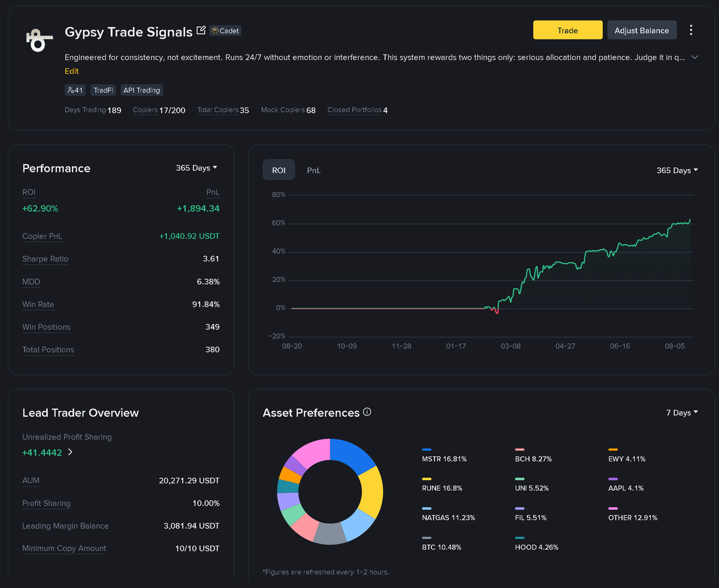Click the 91.84% win rate value
This screenshot has width=719, height=588.
point(206,304)
